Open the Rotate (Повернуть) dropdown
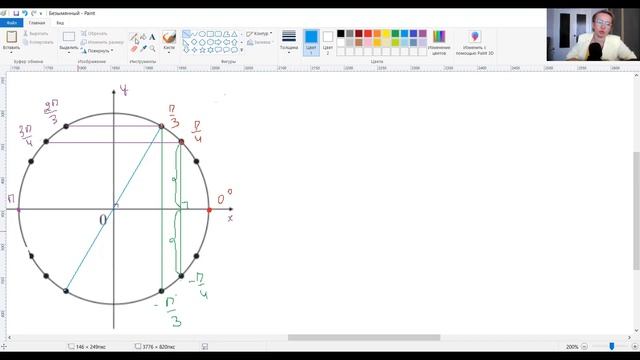This screenshot has height=360, width=640. click(98, 51)
